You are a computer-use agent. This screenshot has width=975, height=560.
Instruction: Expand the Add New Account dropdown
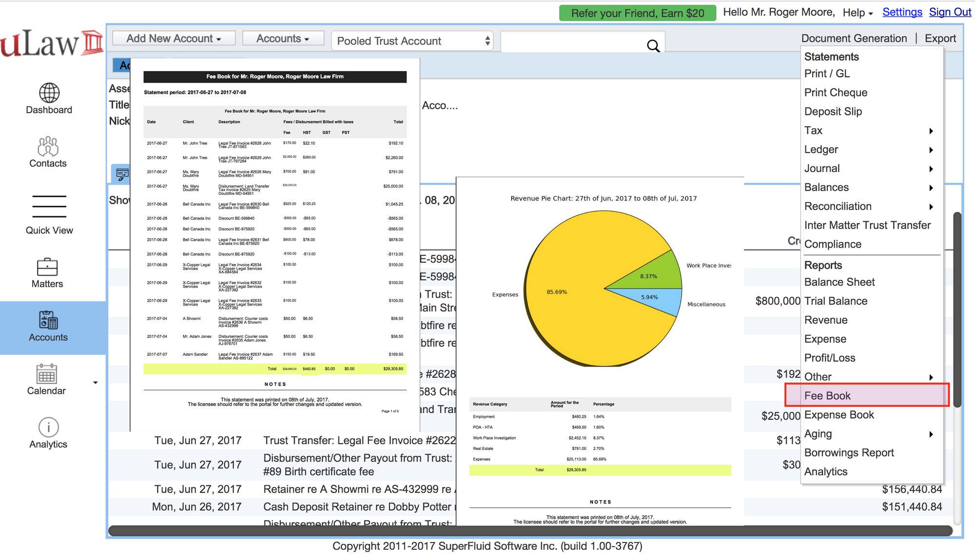point(174,39)
